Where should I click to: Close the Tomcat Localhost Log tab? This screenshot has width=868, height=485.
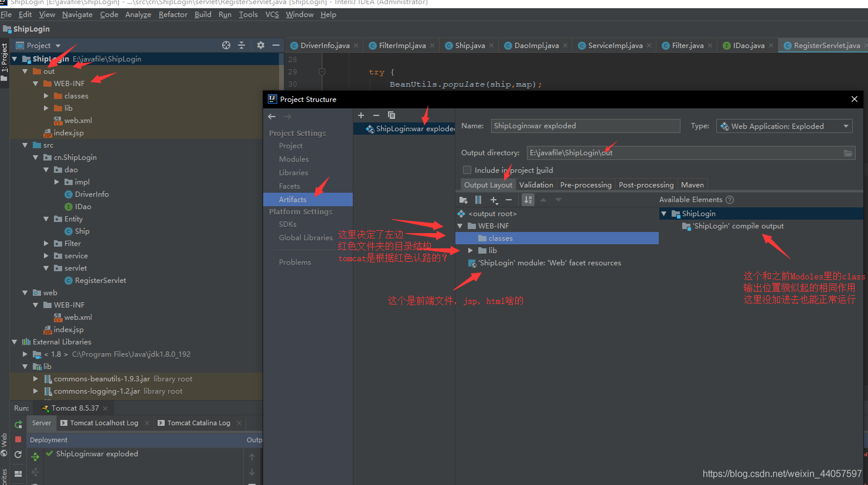coord(147,423)
